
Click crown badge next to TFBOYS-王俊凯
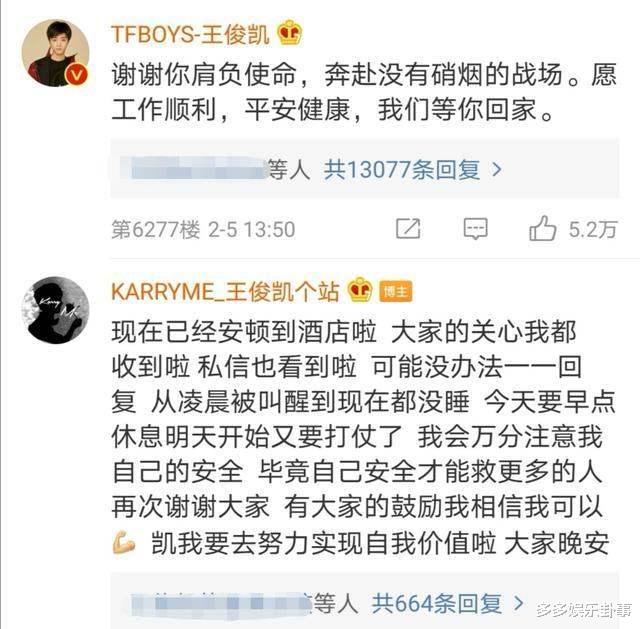click(289, 33)
